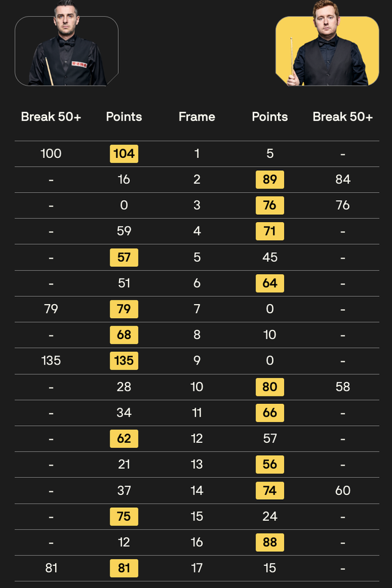Click frame number 17 in the table
The height and width of the screenshot is (588, 392).
click(x=197, y=568)
